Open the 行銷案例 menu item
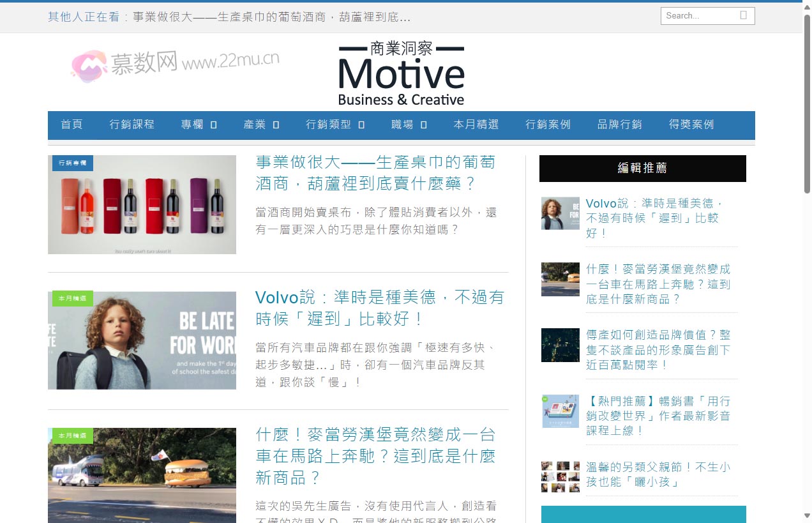812x523 pixels. point(548,125)
